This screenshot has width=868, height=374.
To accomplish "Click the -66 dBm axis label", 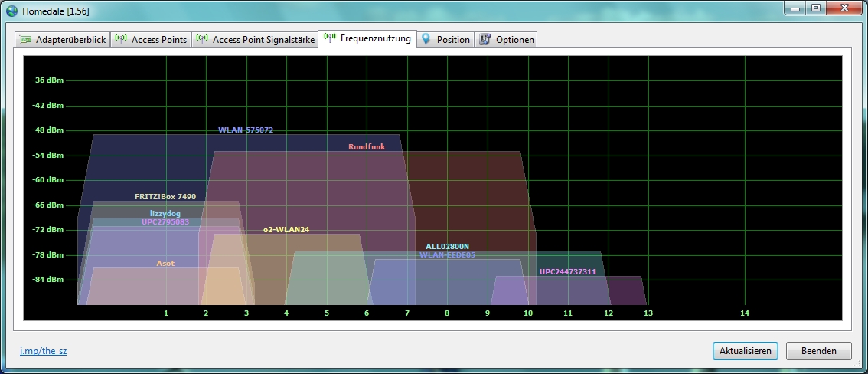I will tap(48, 205).
